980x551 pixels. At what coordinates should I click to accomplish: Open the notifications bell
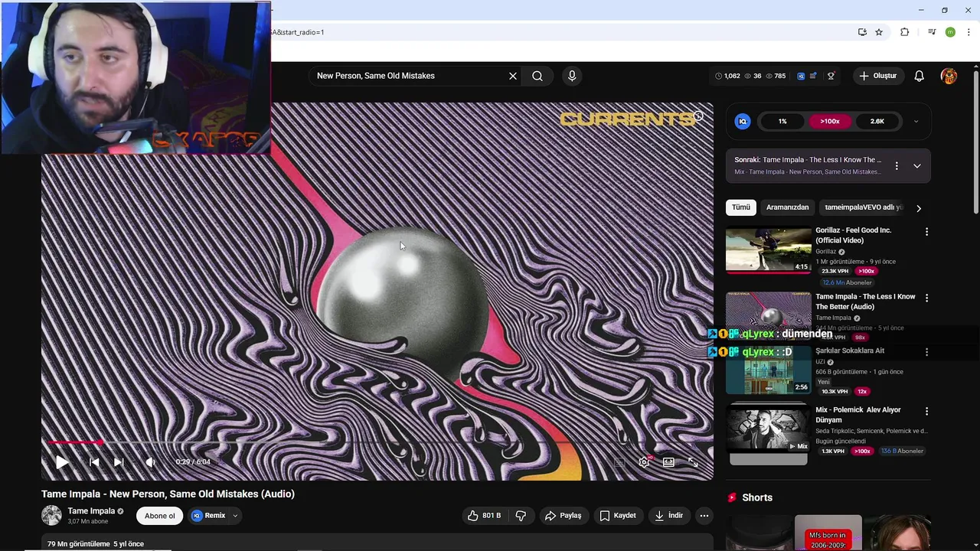point(920,76)
